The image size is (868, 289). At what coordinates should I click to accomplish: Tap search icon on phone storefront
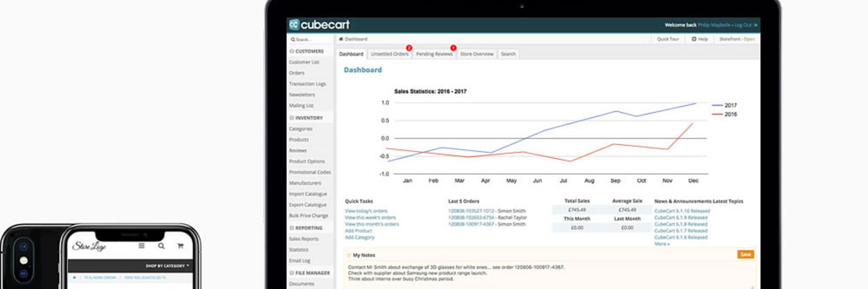(x=161, y=246)
